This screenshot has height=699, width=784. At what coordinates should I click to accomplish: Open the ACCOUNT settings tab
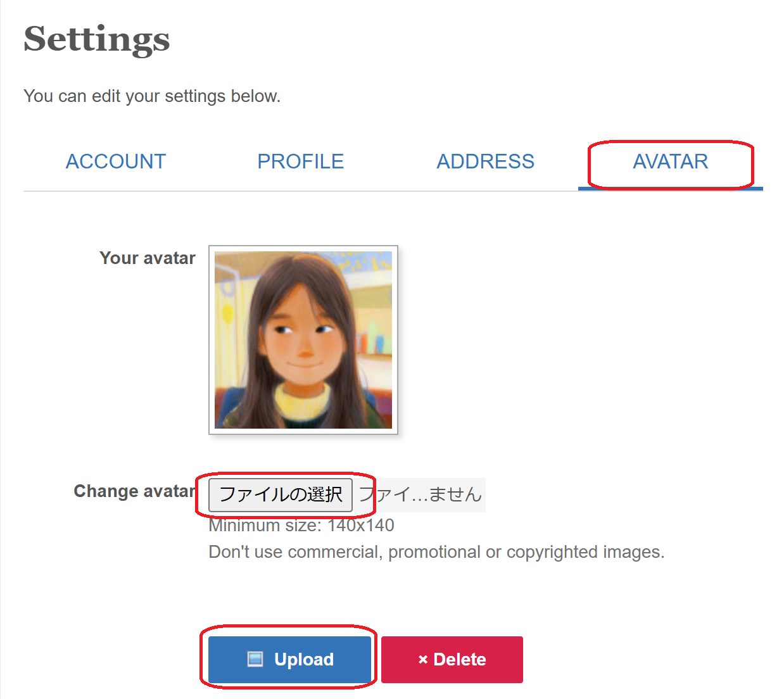tap(116, 161)
